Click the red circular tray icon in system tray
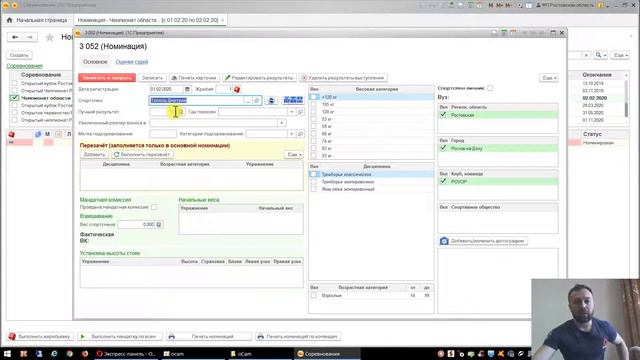This screenshot has height=360, width=640. tap(441, 354)
